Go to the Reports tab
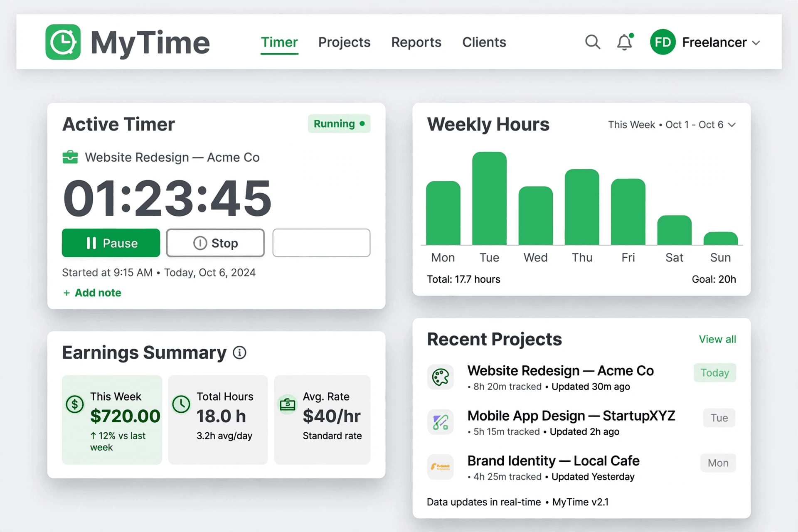The width and height of the screenshot is (798, 532). click(x=416, y=42)
